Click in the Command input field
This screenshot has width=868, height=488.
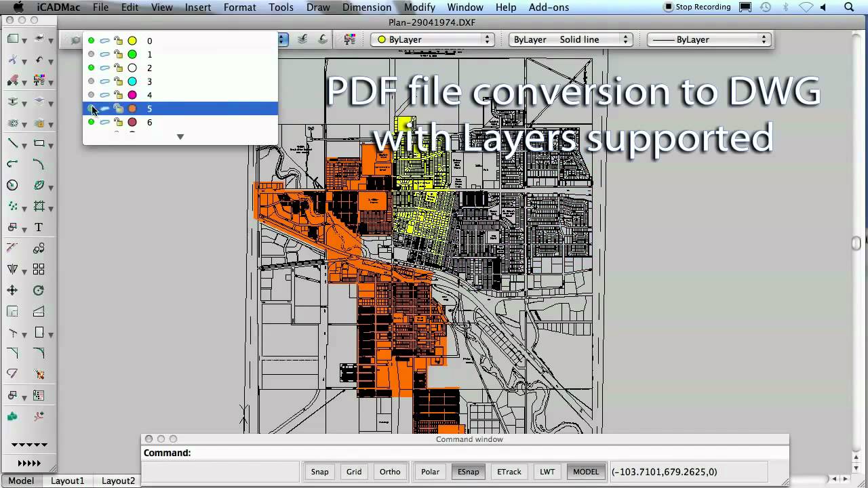pyautogui.click(x=465, y=453)
